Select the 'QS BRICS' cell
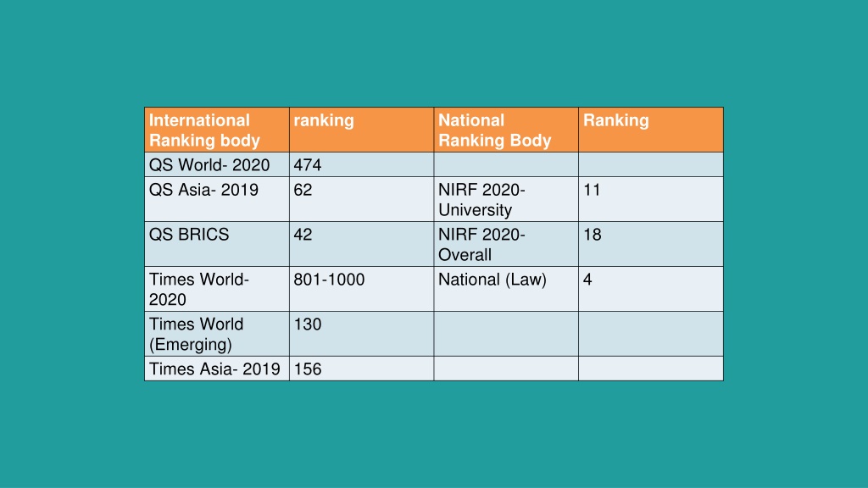This screenshot has height=488, width=868. click(217, 245)
